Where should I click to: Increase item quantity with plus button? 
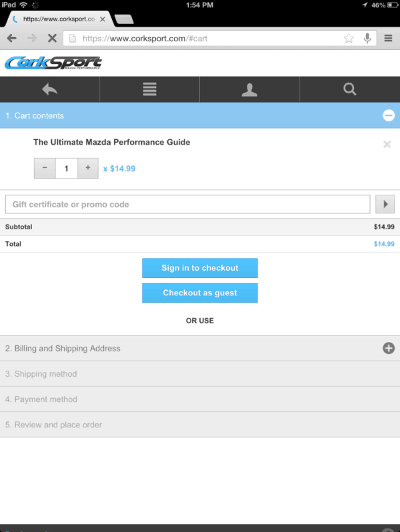point(87,168)
